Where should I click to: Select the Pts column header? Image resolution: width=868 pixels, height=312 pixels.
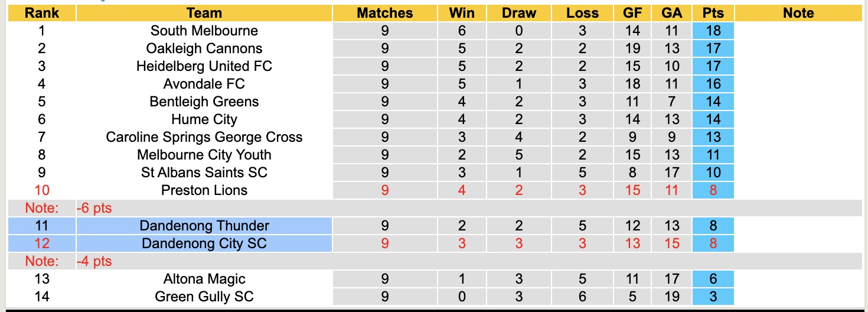(713, 13)
